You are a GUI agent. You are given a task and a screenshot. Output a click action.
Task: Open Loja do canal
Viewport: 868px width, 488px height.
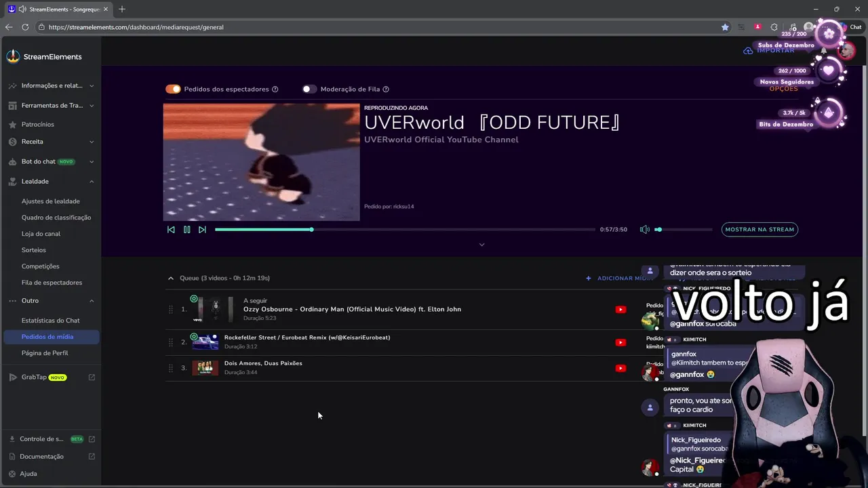41,234
